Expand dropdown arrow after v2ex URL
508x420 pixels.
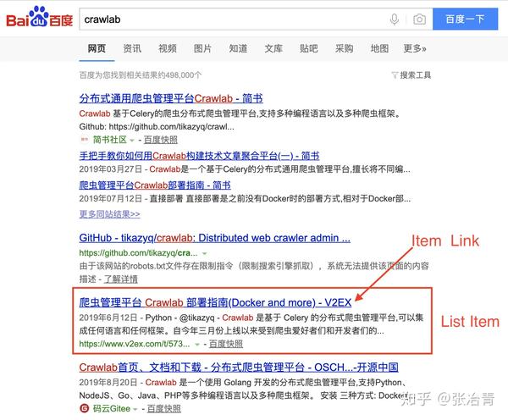pyautogui.click(x=197, y=345)
